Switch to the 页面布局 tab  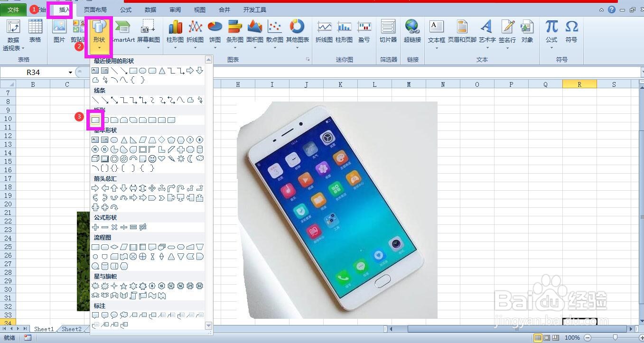(x=95, y=9)
